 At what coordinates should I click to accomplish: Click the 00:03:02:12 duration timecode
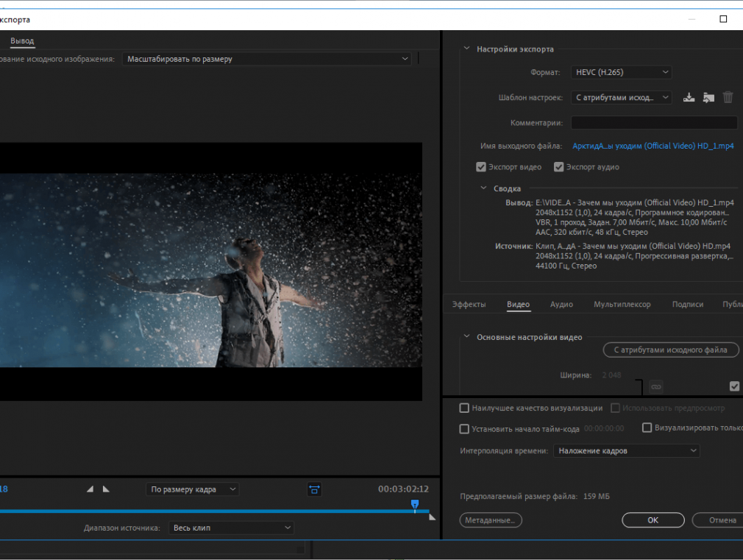[x=403, y=489]
